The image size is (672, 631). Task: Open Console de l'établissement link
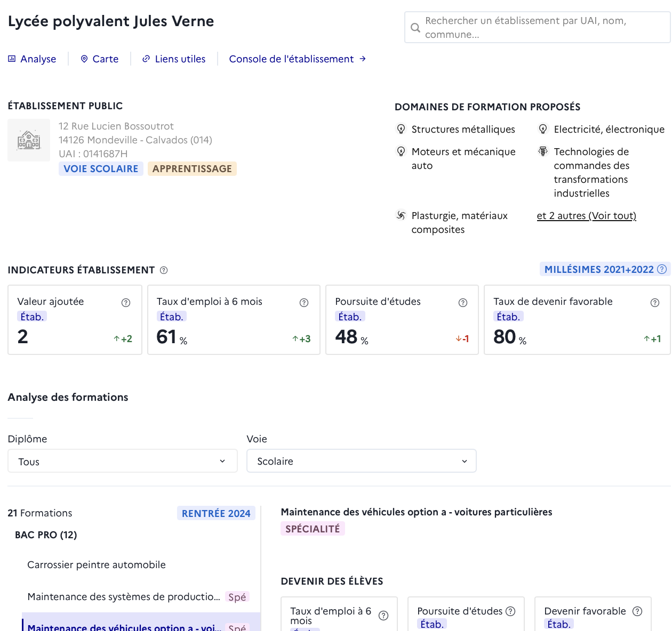(x=298, y=59)
